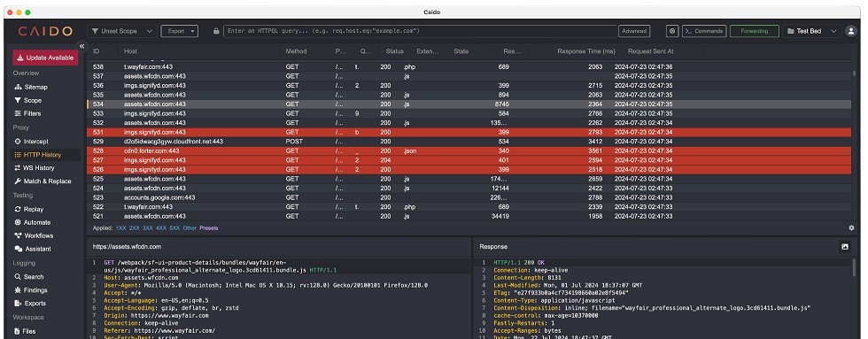Click the Advanced query button
The height and width of the screenshot is (339, 868).
coord(634,31)
